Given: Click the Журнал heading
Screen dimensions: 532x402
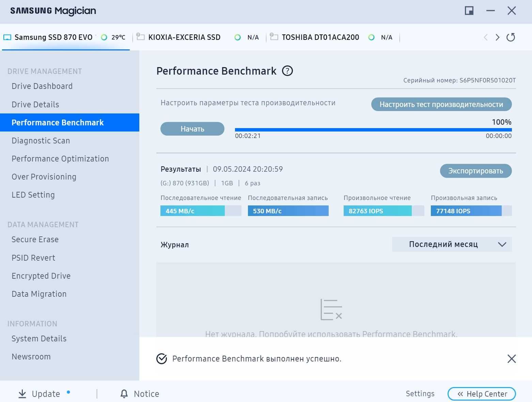Looking at the screenshot, I should click(174, 245).
